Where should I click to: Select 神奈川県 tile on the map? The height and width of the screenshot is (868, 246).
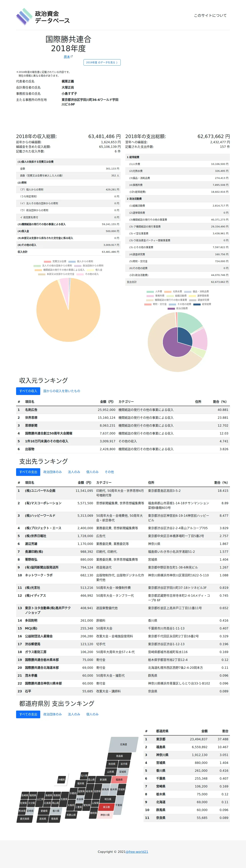click(x=105, y=815)
